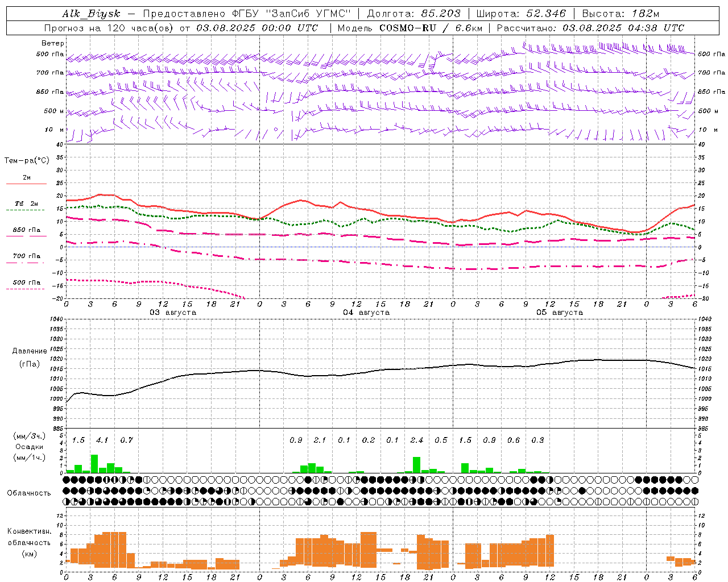
Task: Click the "(мм/3ч.)" precipitation unit label
Action: 30,436
